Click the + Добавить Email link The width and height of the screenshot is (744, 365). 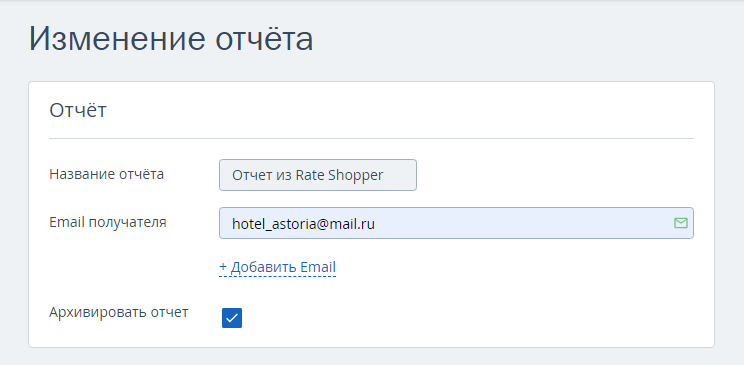pos(278,267)
